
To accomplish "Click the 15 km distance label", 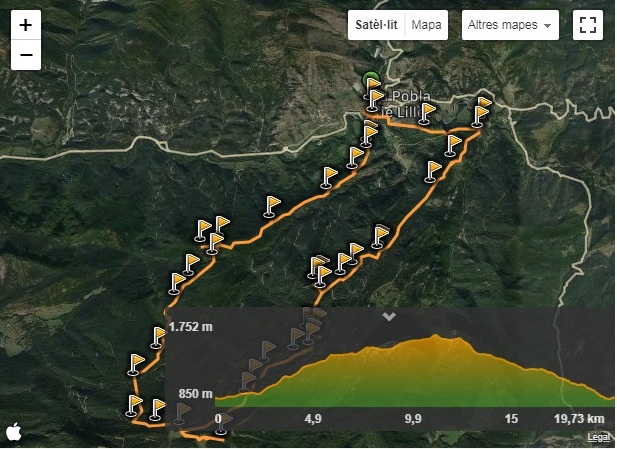I will coord(511,419).
